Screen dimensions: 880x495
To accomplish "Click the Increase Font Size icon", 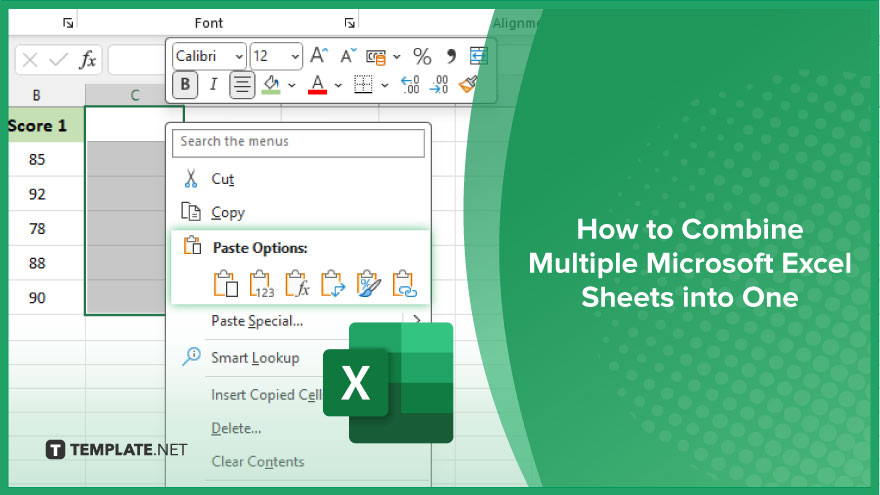I will coord(319,56).
